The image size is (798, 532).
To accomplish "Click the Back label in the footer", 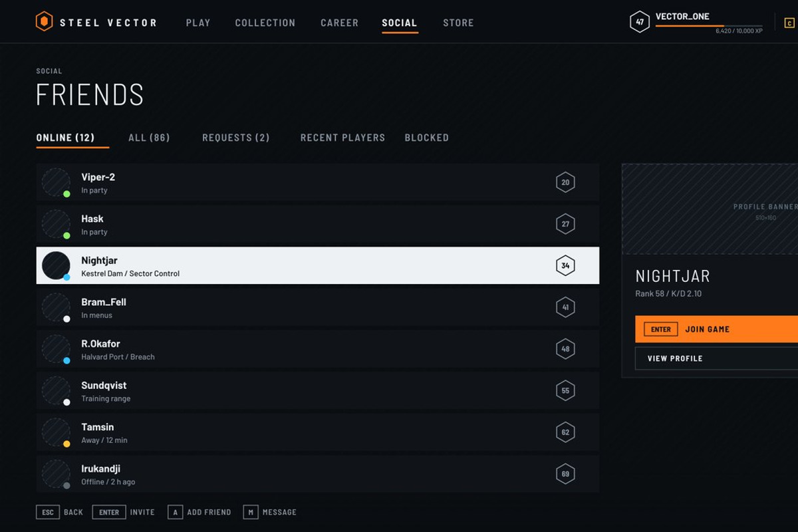I will click(73, 512).
